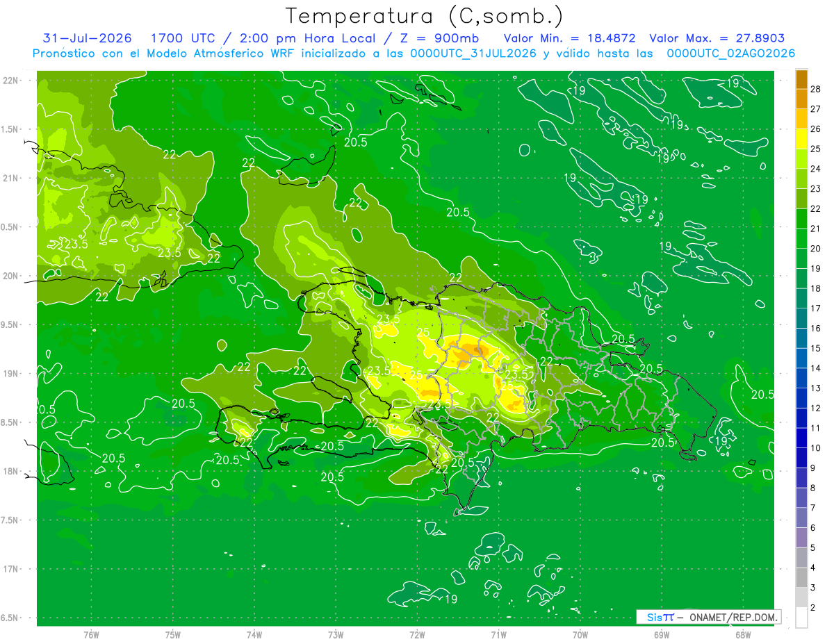
Task: Click the longitude axis label "75W"
Action: click(173, 634)
